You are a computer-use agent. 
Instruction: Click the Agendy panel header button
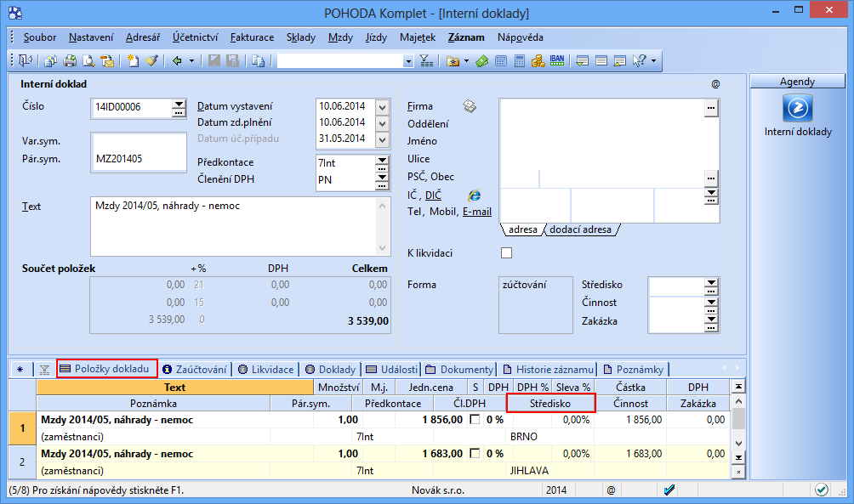click(797, 82)
